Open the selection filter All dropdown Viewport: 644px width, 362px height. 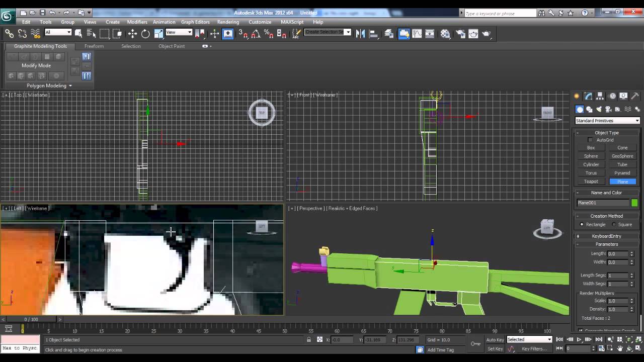pos(58,32)
